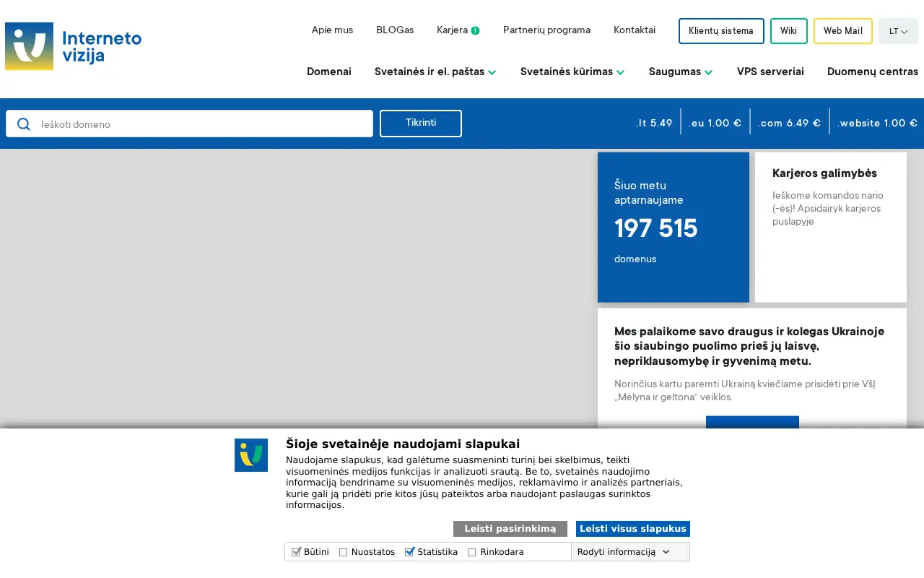Click the green notification badge next to Karjera
924x578 pixels.
[x=476, y=30]
